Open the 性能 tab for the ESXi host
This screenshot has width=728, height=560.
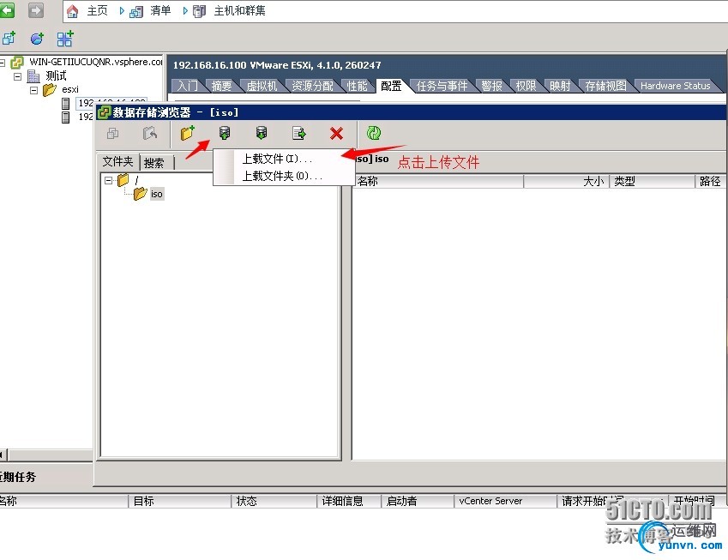tap(356, 85)
